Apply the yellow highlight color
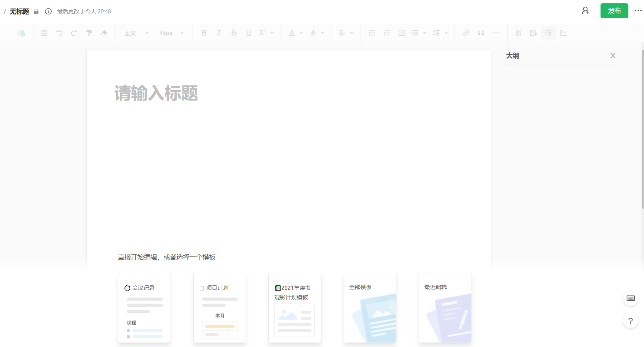This screenshot has height=347, width=644. point(313,33)
